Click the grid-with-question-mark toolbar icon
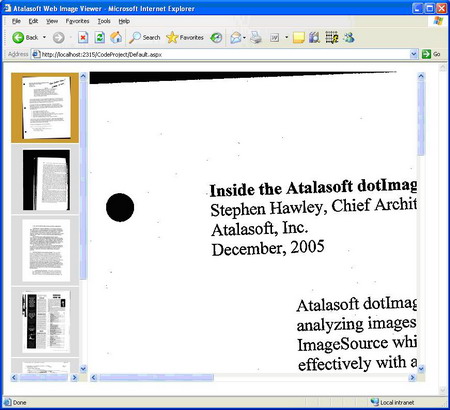Screen dimensions: 450x410 [332, 37]
